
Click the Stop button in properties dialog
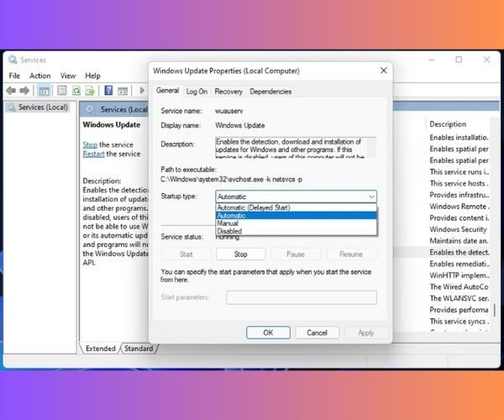tap(241, 255)
